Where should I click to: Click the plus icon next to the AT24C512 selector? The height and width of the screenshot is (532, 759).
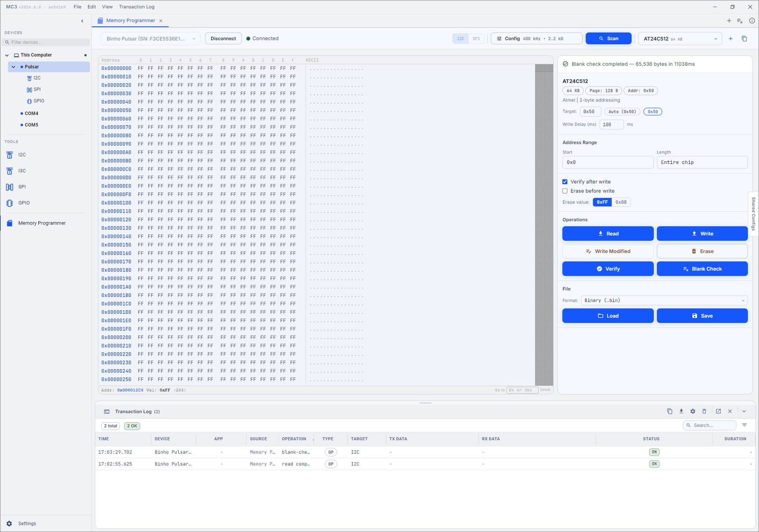point(731,38)
